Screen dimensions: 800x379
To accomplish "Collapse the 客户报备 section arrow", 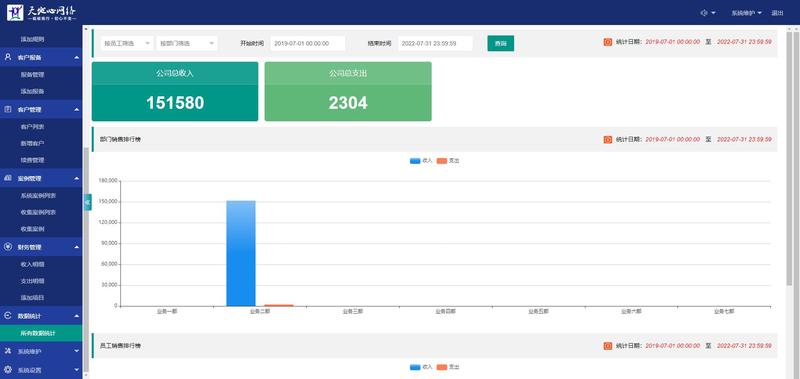I will point(77,58).
